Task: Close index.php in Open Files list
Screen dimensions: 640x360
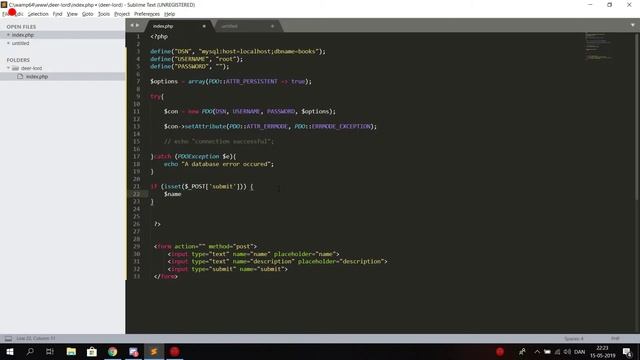Action: pos(8,35)
